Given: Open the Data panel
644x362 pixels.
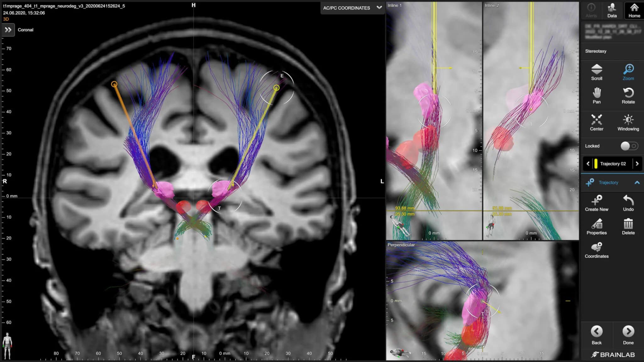Looking at the screenshot, I should coord(612,9).
